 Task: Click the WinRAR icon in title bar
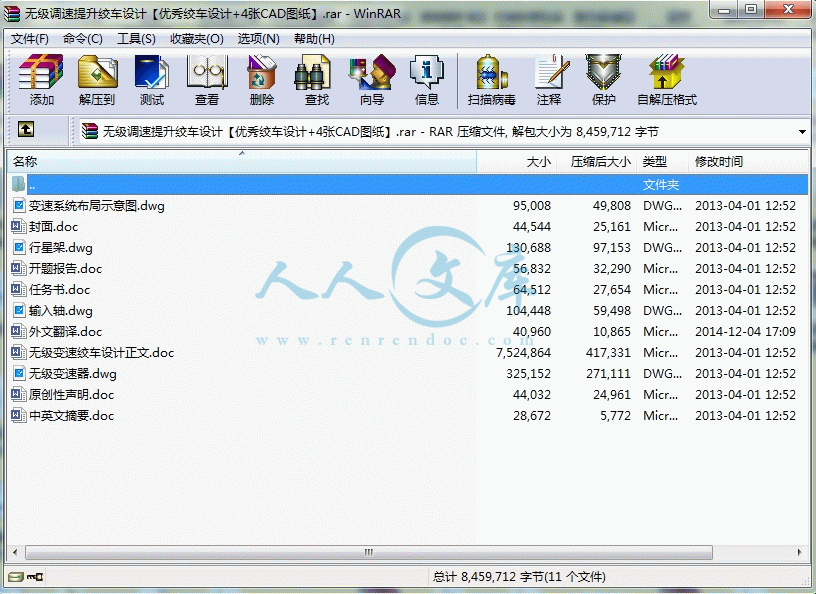(x=12, y=13)
